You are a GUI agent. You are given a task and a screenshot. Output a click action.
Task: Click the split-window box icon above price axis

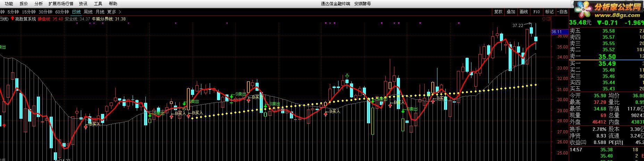tap(549, 19)
